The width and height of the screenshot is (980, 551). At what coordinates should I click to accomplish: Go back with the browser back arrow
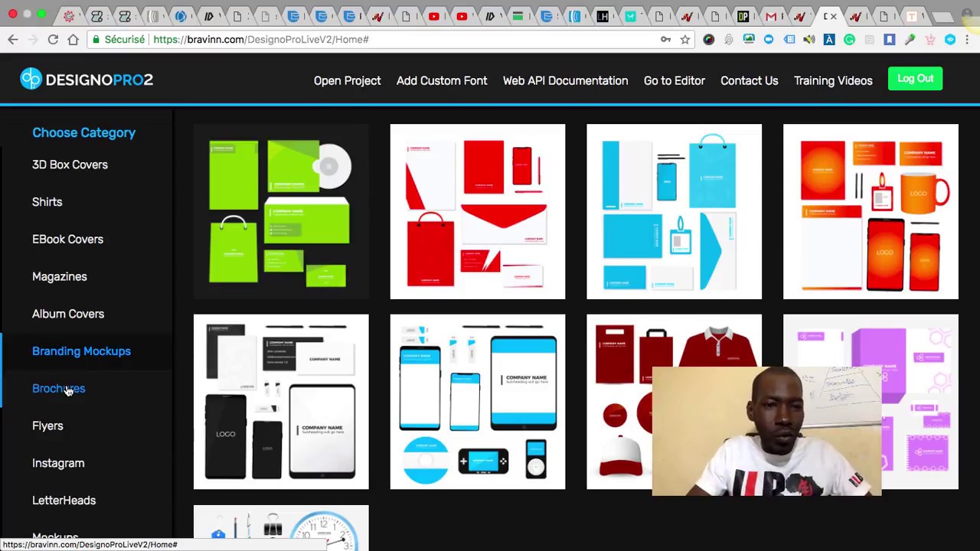tap(13, 39)
